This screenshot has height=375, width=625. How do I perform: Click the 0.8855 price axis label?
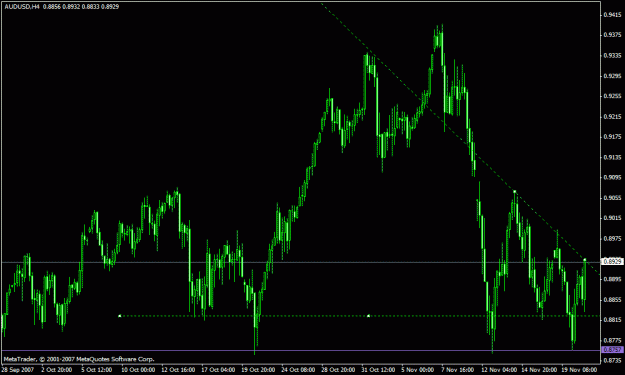tap(613, 300)
